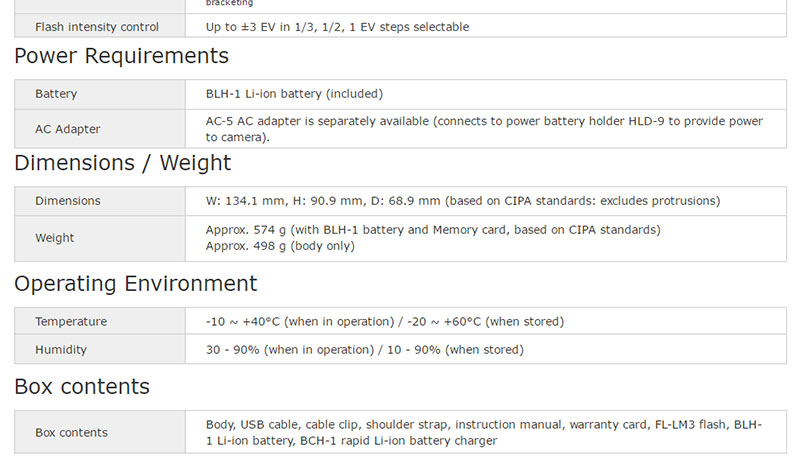Click the Battery row label cell
The image size is (800, 472).
[56, 94]
